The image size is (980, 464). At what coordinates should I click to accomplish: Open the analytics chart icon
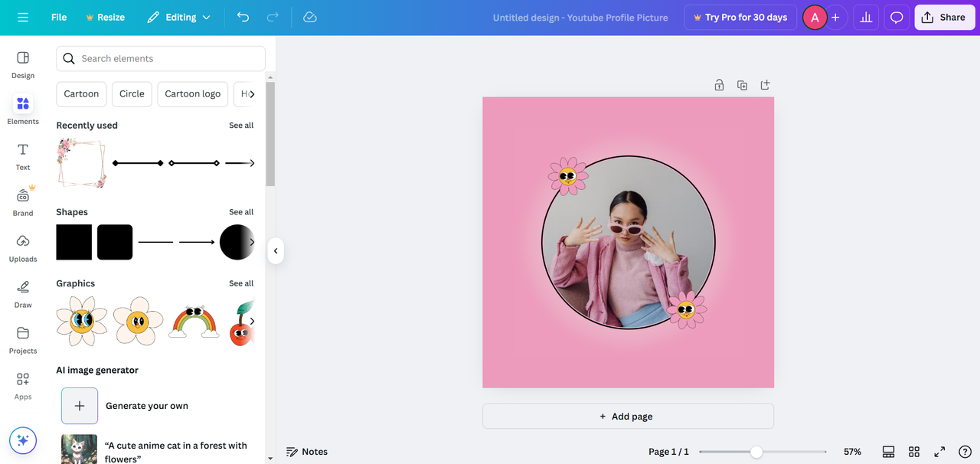tap(866, 17)
